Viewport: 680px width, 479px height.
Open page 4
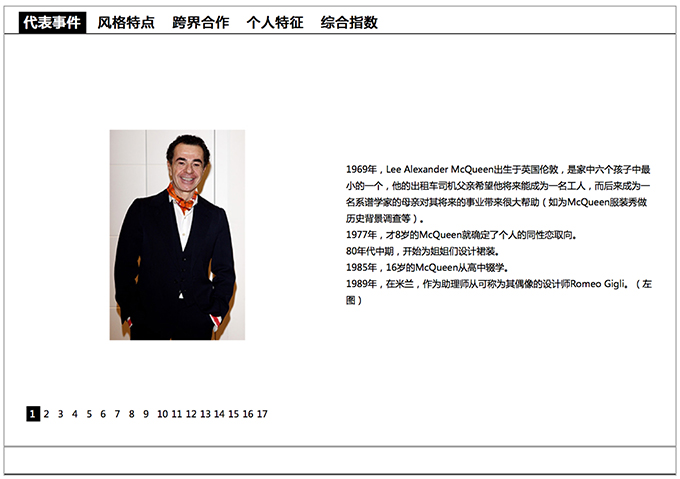point(75,414)
